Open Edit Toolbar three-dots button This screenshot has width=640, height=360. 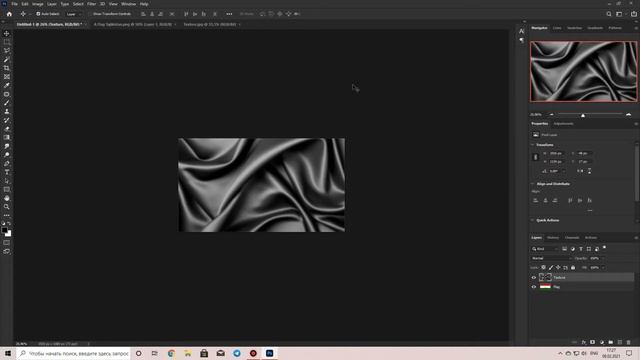coord(7,215)
